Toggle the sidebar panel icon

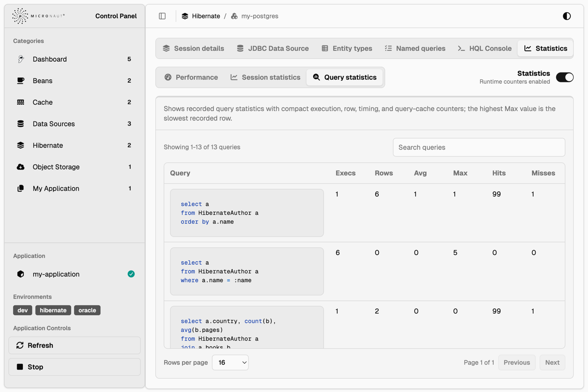(x=162, y=16)
